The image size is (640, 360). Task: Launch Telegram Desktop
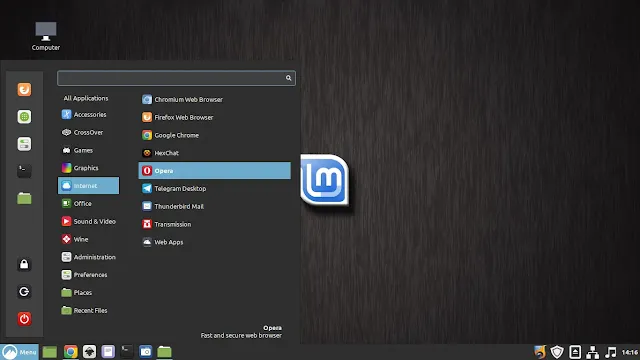pos(215,189)
